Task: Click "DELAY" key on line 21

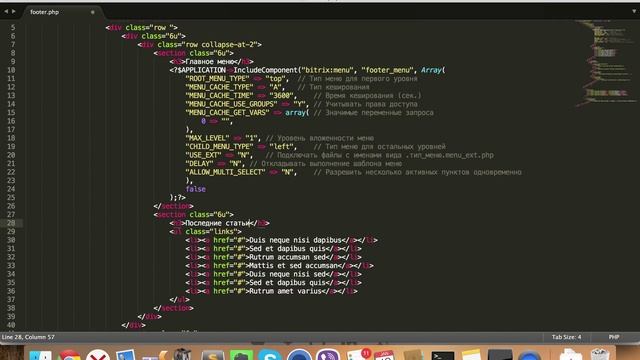Action: coord(199,164)
